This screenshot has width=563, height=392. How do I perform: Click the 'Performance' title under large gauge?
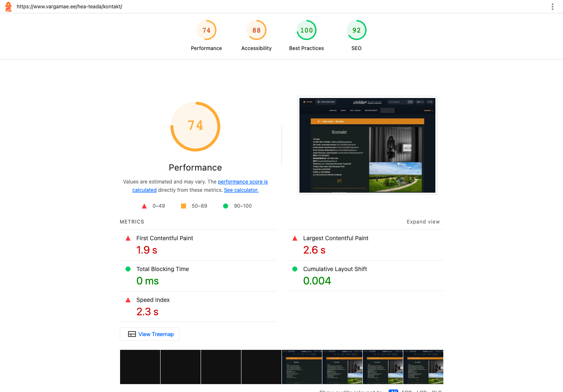195,168
